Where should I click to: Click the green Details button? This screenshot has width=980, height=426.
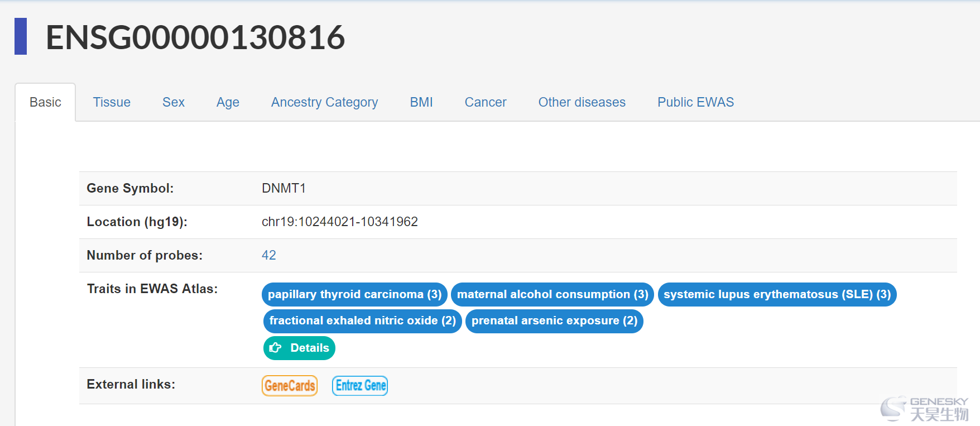299,348
